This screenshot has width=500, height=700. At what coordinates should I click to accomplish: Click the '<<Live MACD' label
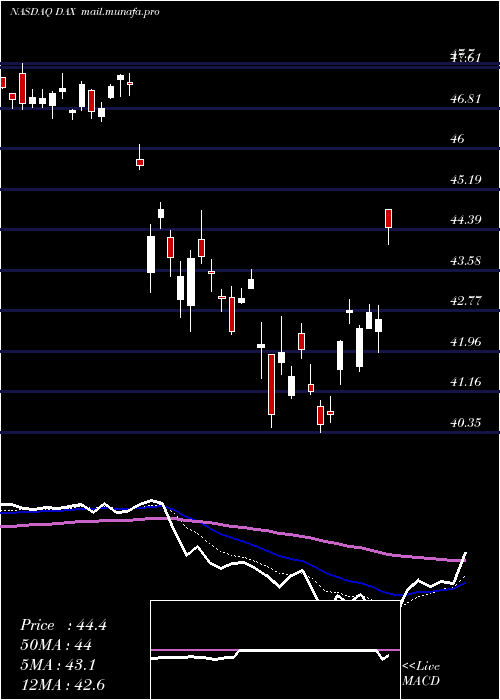click(x=421, y=673)
